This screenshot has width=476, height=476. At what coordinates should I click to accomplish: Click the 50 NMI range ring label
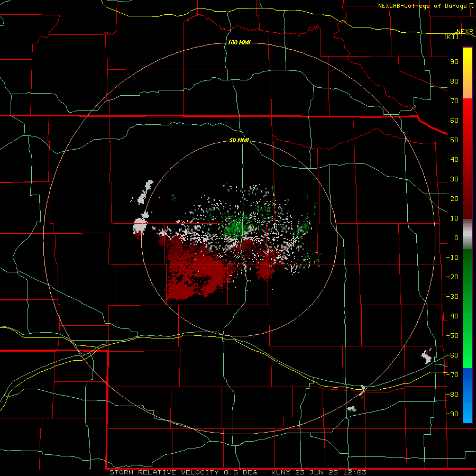click(239, 140)
